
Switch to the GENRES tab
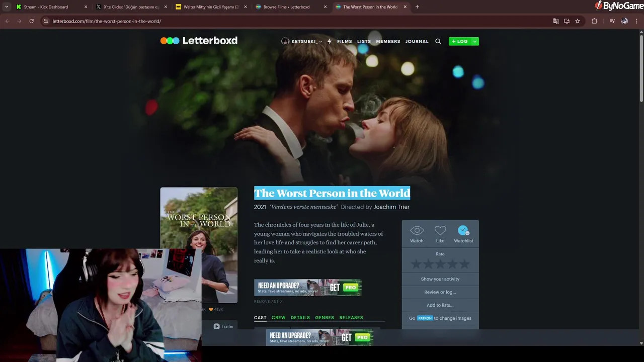click(325, 318)
